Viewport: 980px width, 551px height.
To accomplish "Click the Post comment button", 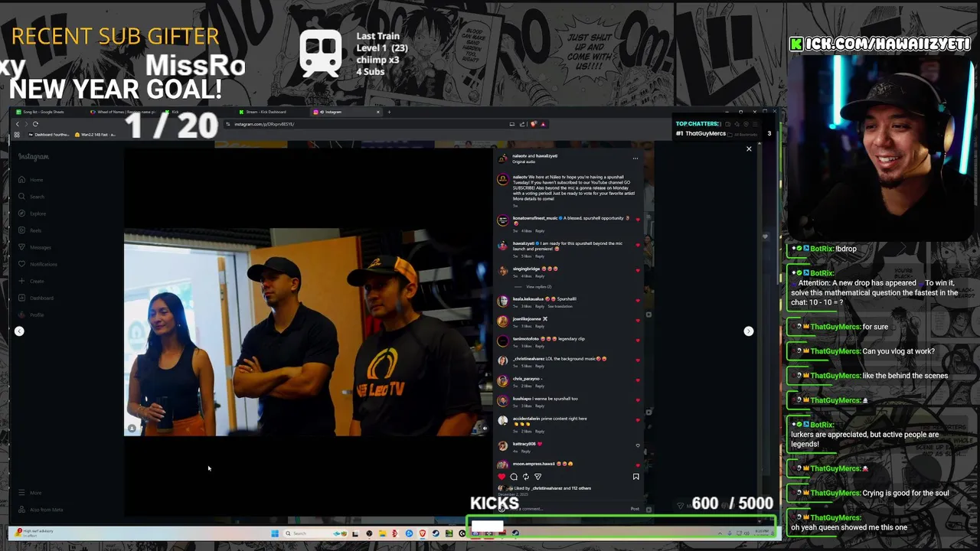I will point(635,509).
